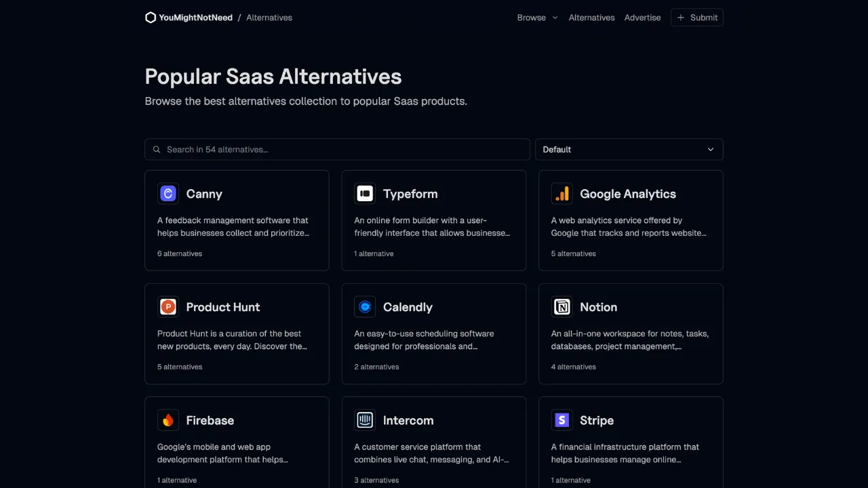This screenshot has height=488, width=868.
Task: Click the Google Analytics bar-chart icon
Action: coord(561,194)
